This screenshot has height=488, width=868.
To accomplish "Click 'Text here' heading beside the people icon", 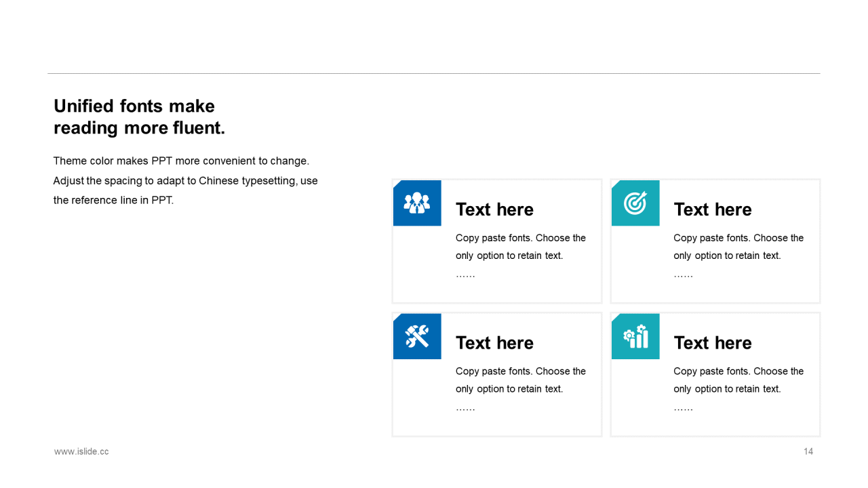I will [494, 209].
